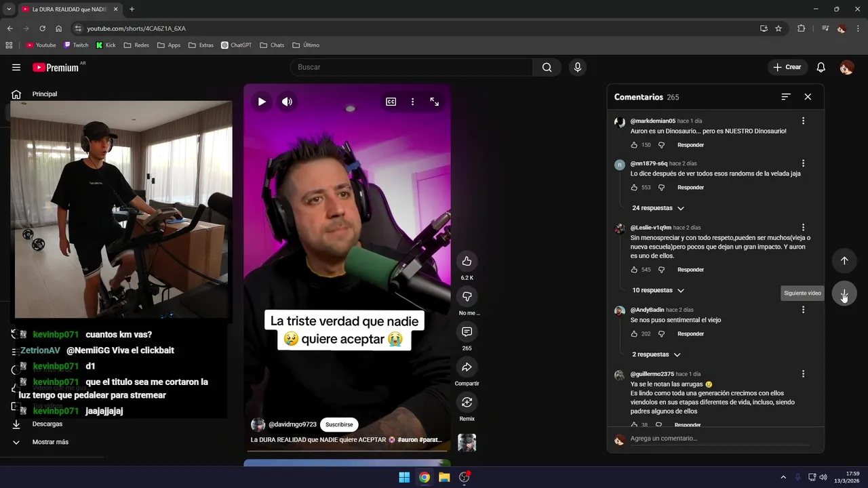The image size is (868, 488).
Task: Reply to @AndyBadin's comment
Action: [690, 334]
